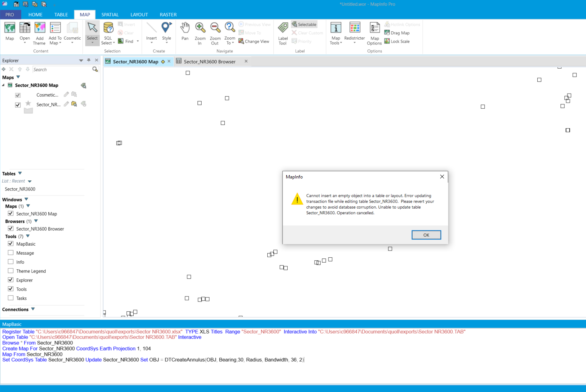This screenshot has width=586, height=392.
Task: Activate the Select arrow tool
Action: [x=92, y=28]
